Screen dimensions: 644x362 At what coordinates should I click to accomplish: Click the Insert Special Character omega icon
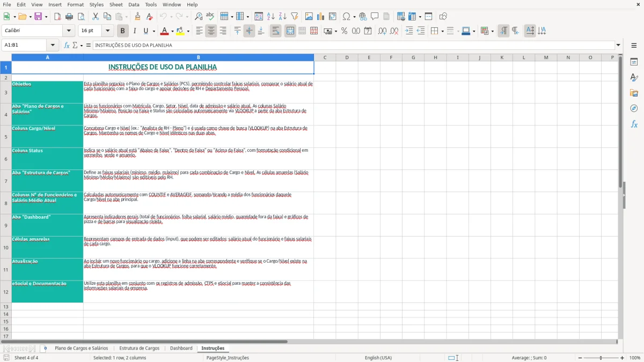click(346, 17)
